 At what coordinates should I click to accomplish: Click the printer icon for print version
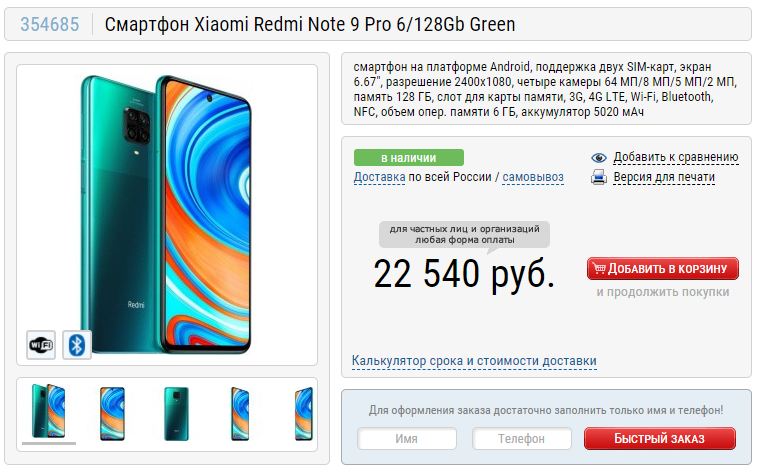(599, 177)
